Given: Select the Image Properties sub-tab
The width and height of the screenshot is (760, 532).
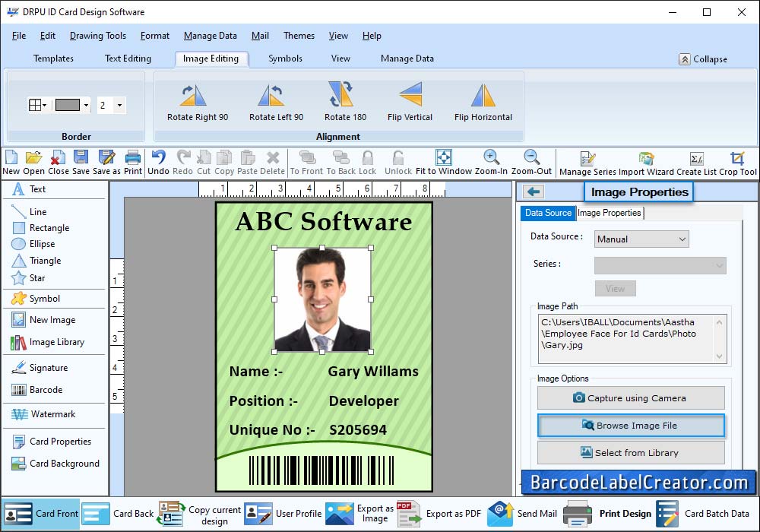Looking at the screenshot, I should click(x=610, y=213).
